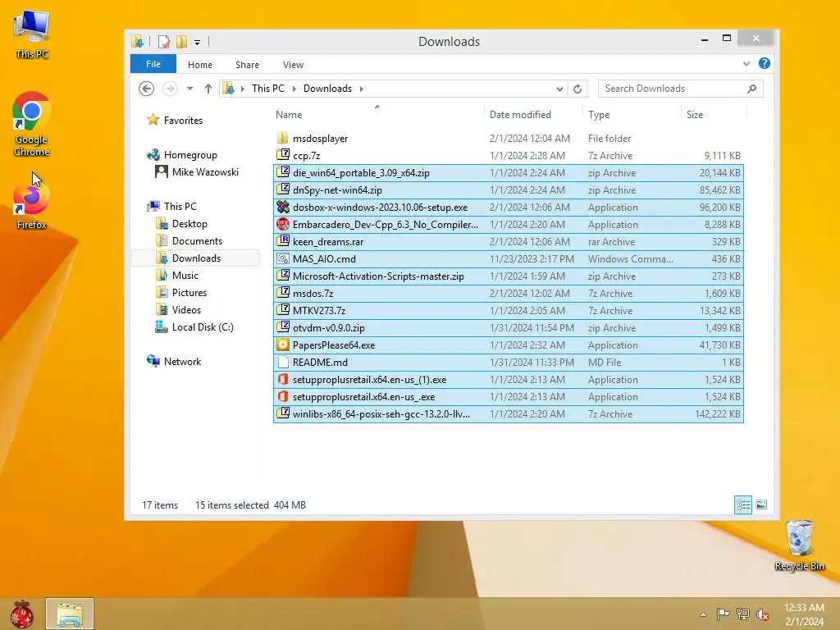This screenshot has height=630, width=840.
Task: Go up one folder level
Action: (208, 89)
